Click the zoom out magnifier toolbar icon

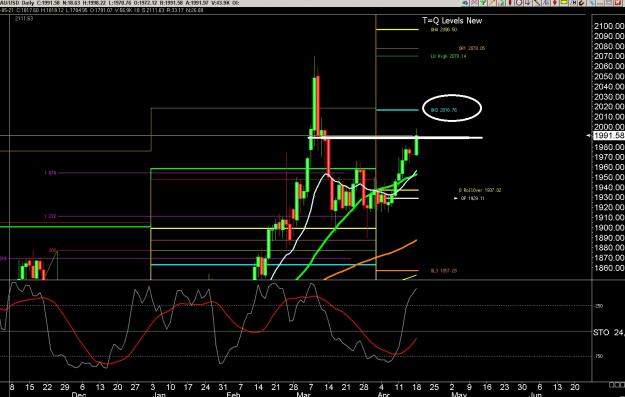tap(519, 3)
